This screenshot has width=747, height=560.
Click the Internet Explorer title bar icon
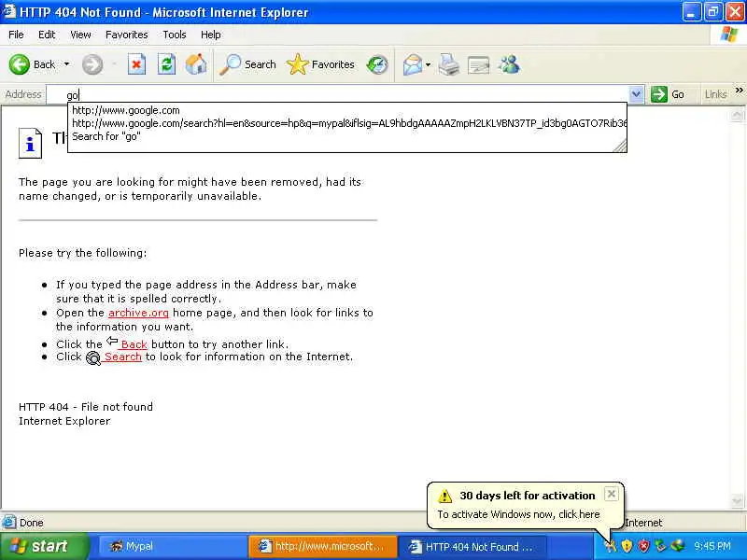click(9, 11)
